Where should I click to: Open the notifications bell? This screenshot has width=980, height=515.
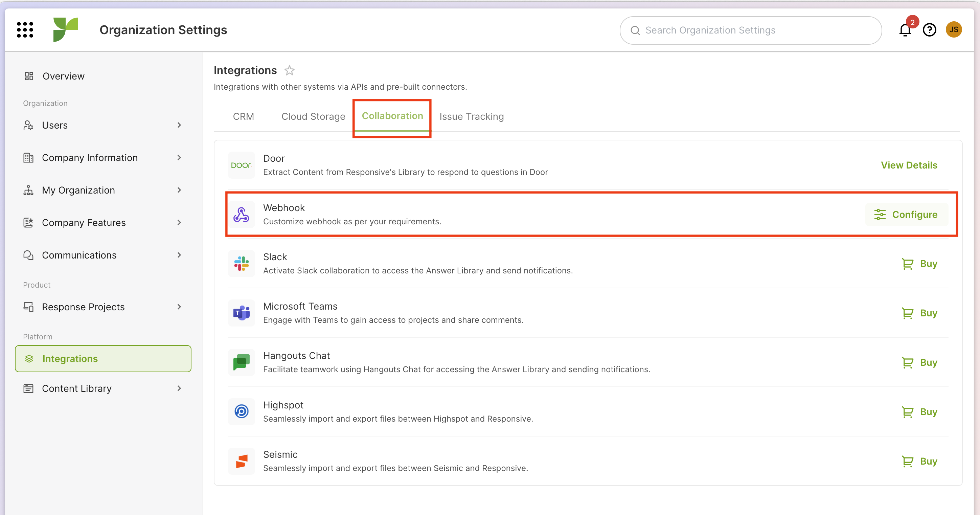[905, 30]
